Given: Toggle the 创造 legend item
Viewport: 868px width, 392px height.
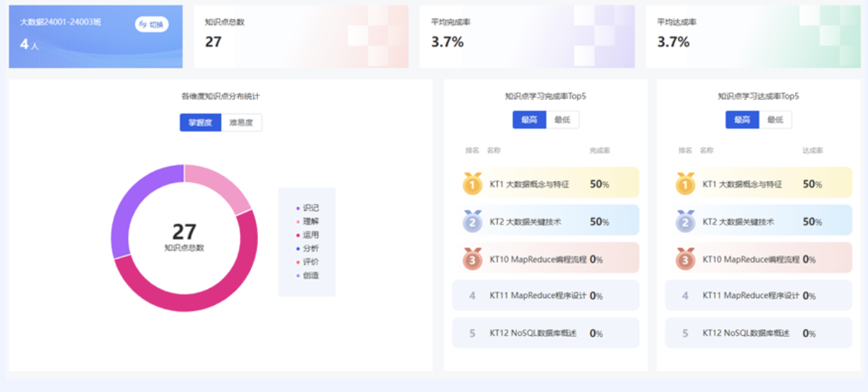Looking at the screenshot, I should 307,275.
